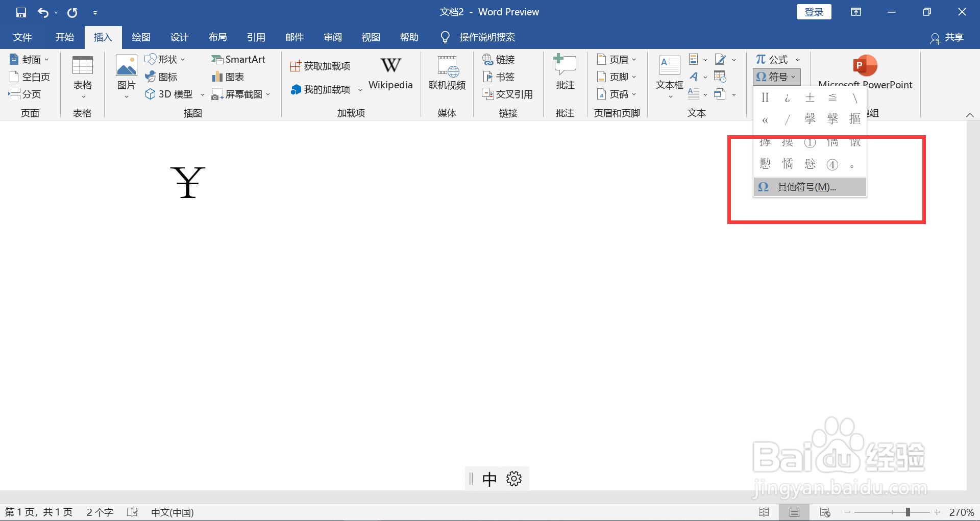The width and height of the screenshot is (980, 521).
Task: Add a comment using 批注
Action: click(565, 73)
